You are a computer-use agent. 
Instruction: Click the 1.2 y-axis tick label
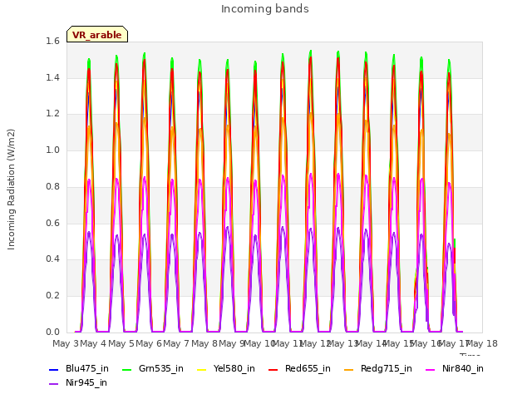click(52, 114)
